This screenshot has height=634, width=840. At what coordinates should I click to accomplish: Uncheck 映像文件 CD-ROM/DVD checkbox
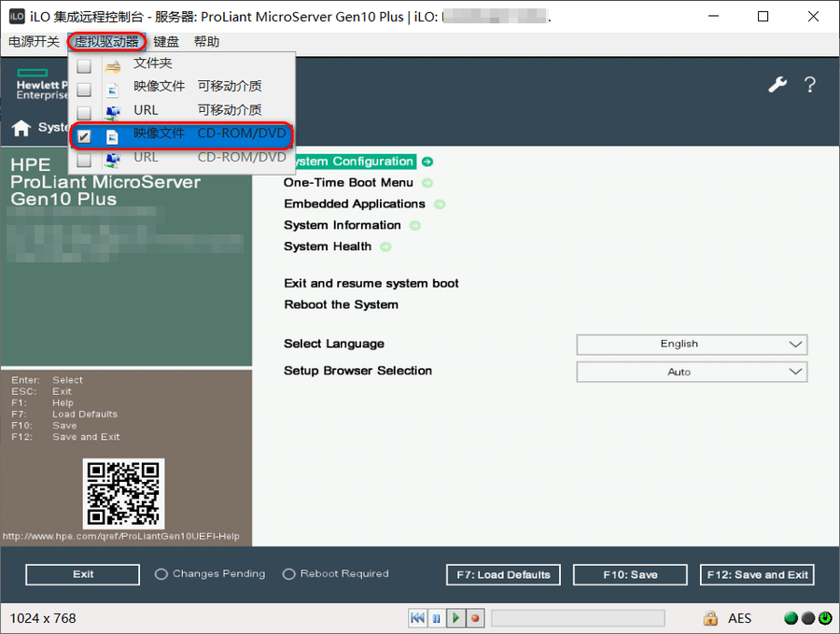(x=84, y=136)
